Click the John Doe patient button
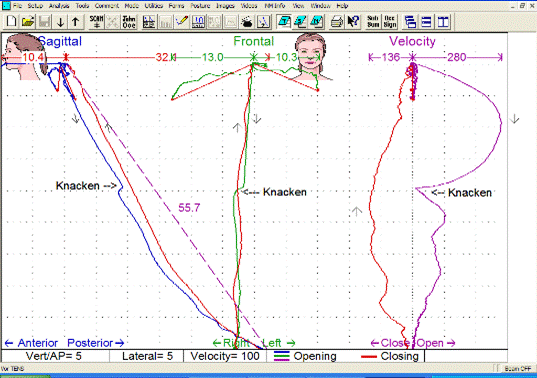 129,22
